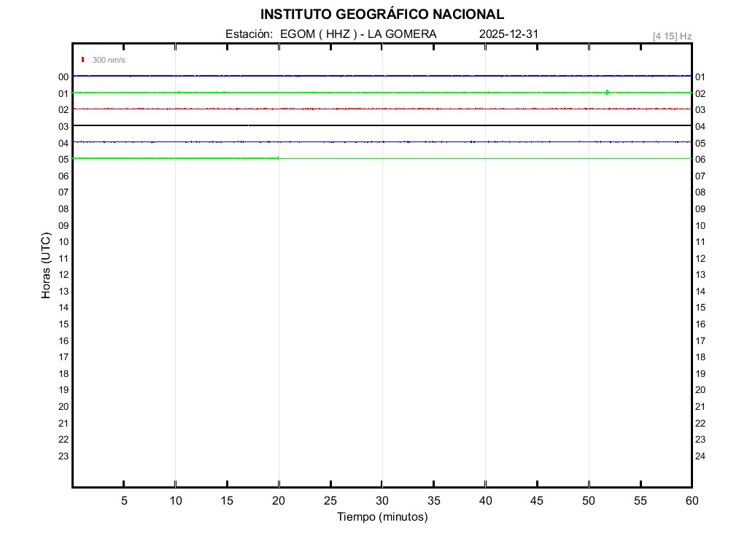This screenshot has width=747, height=560.
Task: Click hour label 24 on the right axis
Action: 700,456
